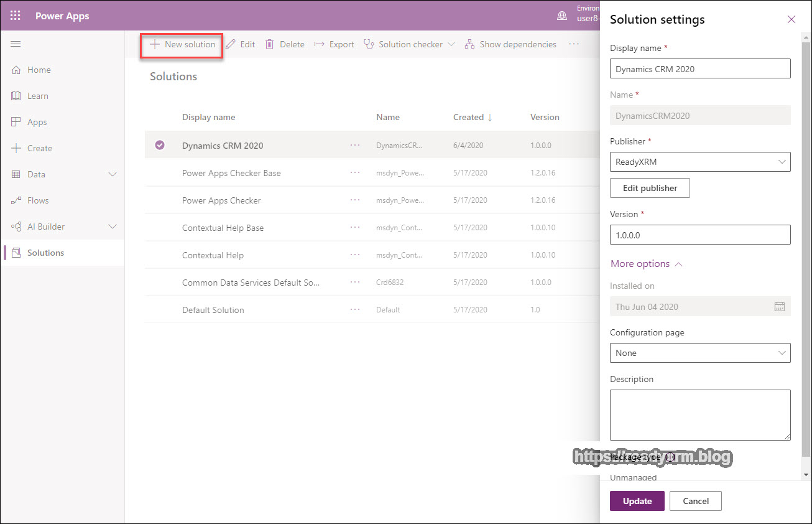Click inside the Description text area
812x524 pixels.
point(700,414)
